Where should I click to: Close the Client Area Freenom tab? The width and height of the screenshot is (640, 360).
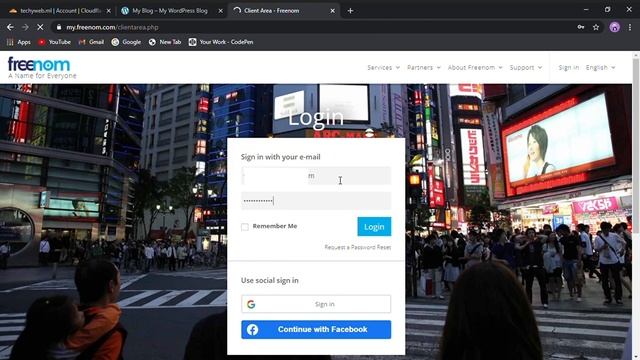pos(332,11)
